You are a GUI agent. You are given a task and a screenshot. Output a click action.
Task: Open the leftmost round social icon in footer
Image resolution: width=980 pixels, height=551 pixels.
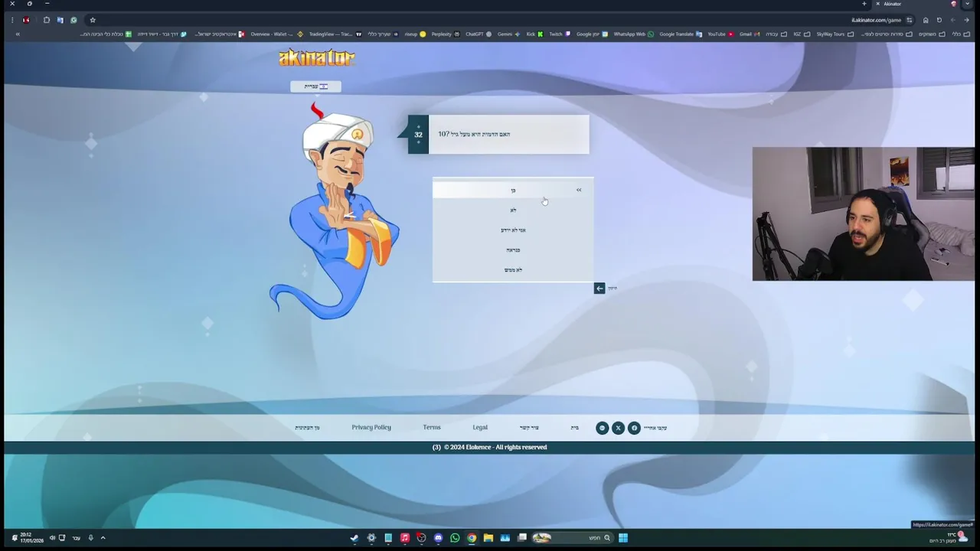pos(602,428)
